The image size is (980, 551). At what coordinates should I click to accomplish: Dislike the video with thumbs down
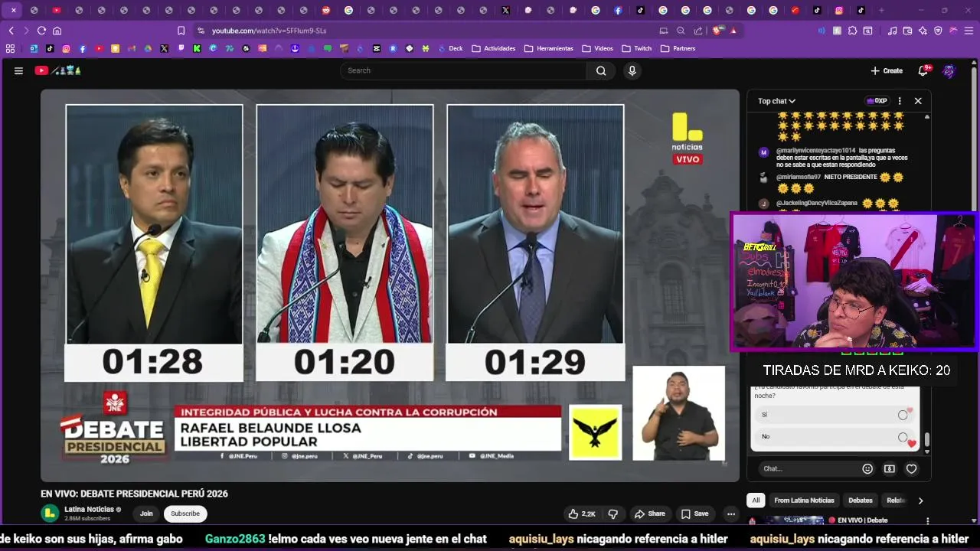pyautogui.click(x=613, y=514)
